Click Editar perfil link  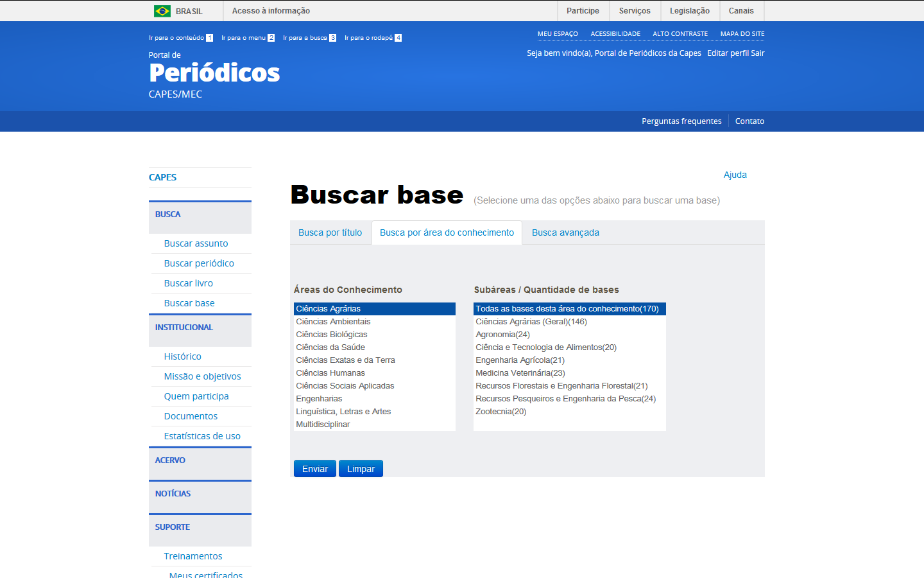pos(728,53)
